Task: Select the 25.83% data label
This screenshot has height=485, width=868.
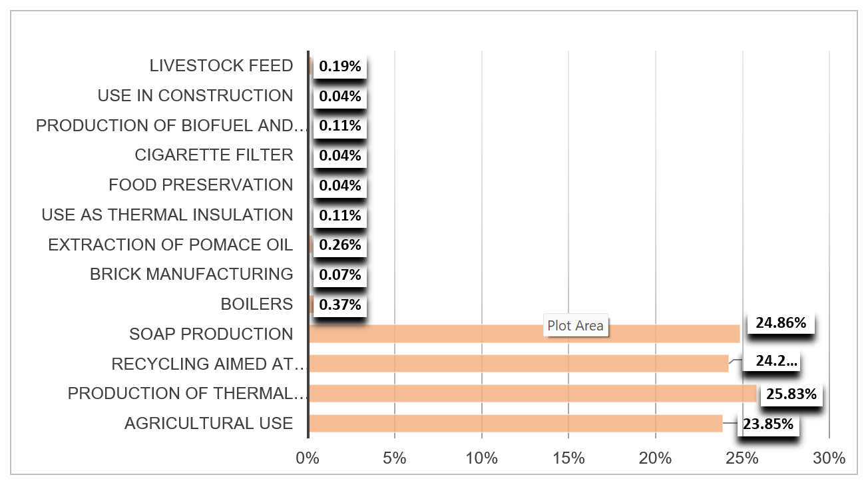Action: (791, 394)
